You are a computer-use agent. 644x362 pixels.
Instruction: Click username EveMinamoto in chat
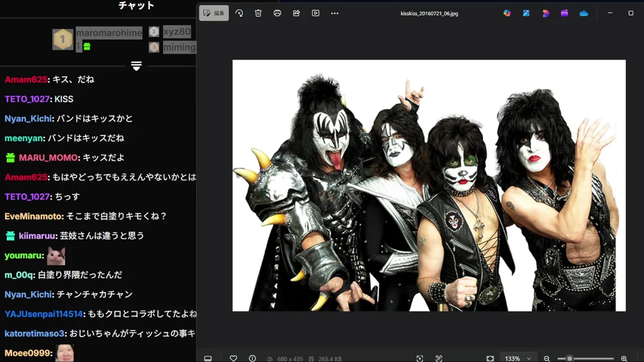[x=34, y=216]
